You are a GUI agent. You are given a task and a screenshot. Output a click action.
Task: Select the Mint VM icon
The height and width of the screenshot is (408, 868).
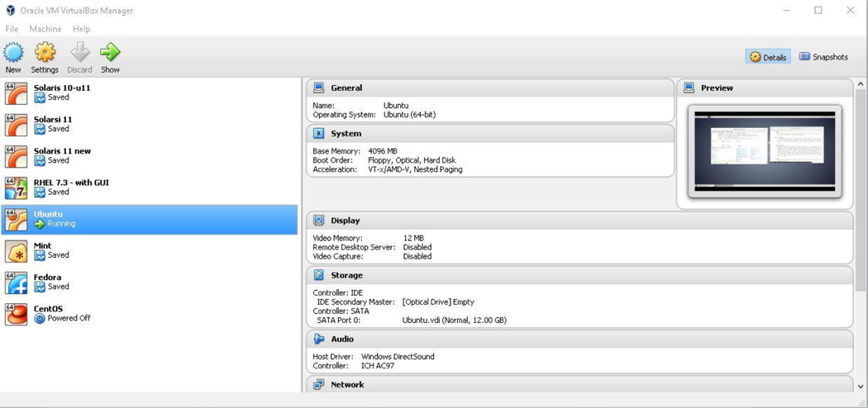16,251
